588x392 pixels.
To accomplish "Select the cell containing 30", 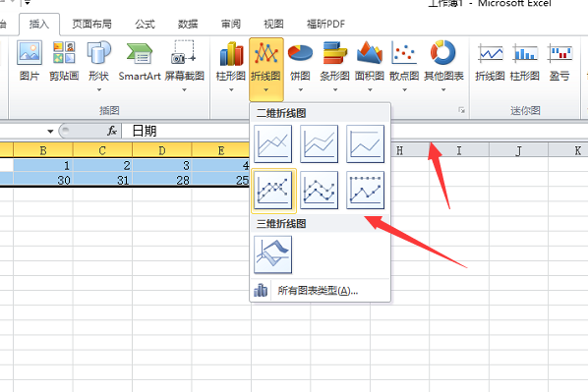I will click(x=43, y=180).
